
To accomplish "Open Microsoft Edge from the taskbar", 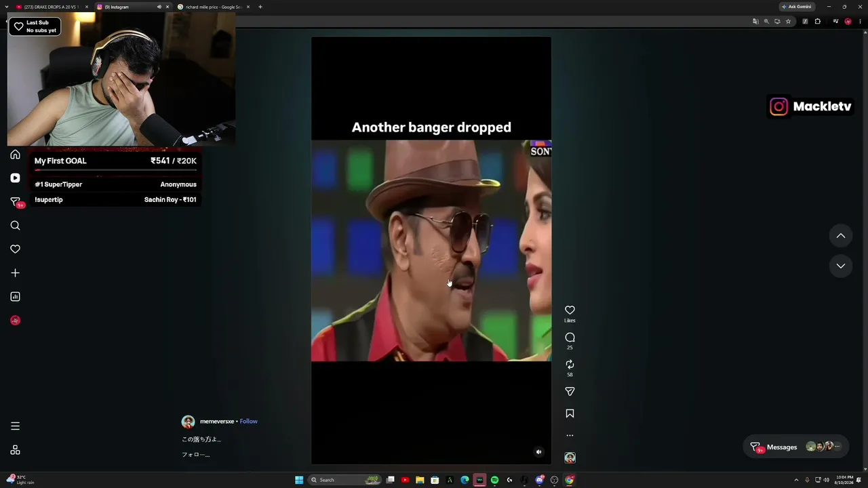I will click(465, 480).
